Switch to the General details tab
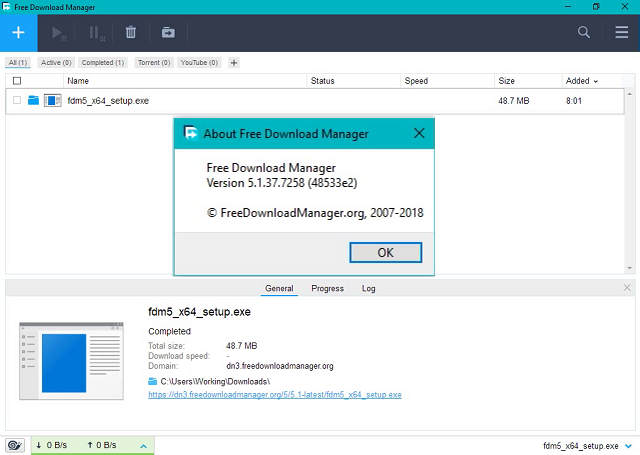 tap(279, 288)
